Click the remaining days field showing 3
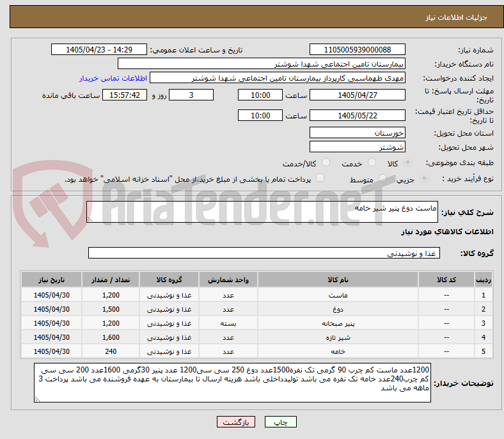The height and width of the screenshot is (439, 504). (191, 95)
